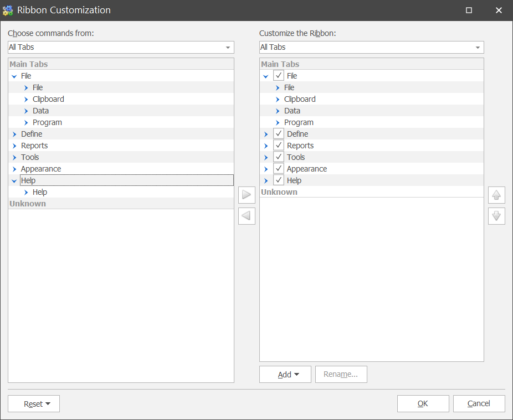Expand Clipboard group in right panel
Image resolution: width=513 pixels, height=420 pixels.
pos(278,99)
